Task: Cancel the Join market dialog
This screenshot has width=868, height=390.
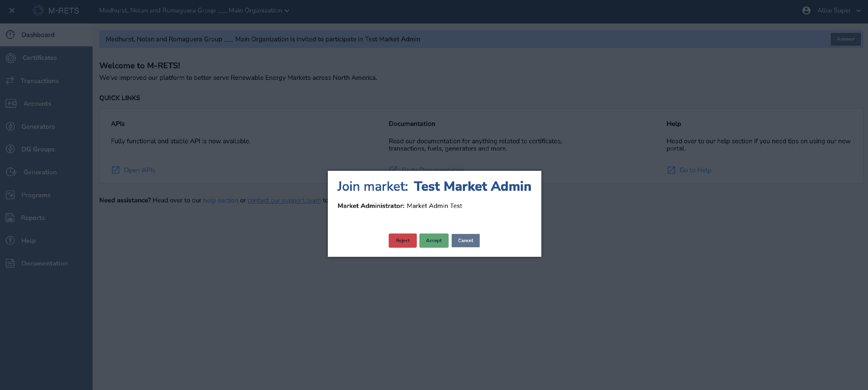Action: click(465, 240)
